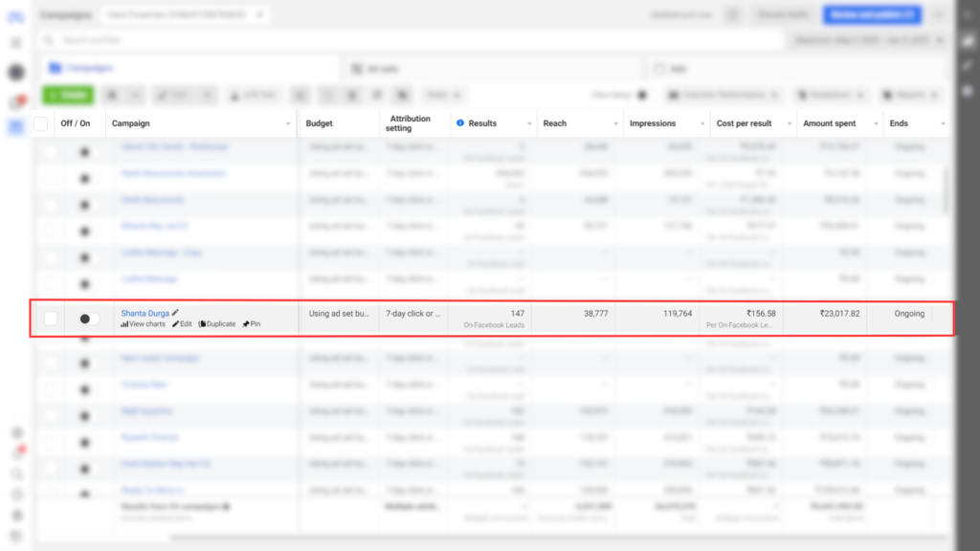This screenshot has width=980, height=551.
Task: Click the pencil icon beside Shanta Durga
Action: pos(176,313)
